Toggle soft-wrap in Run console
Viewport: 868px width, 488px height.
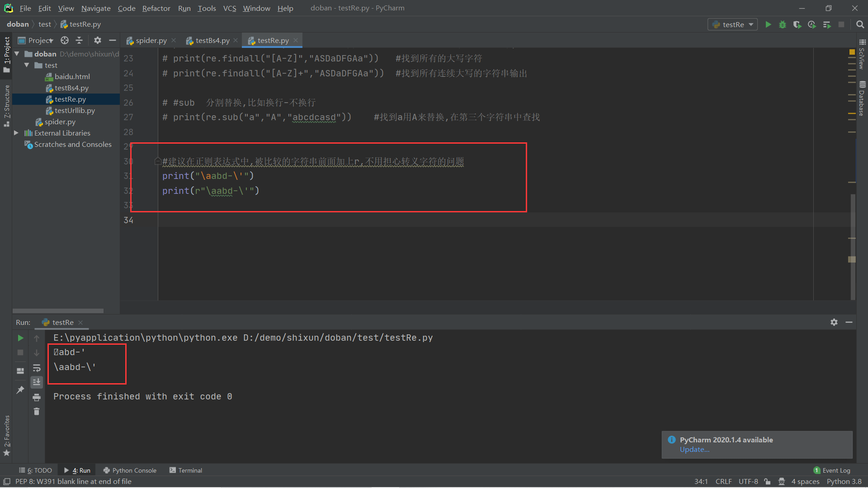37,368
